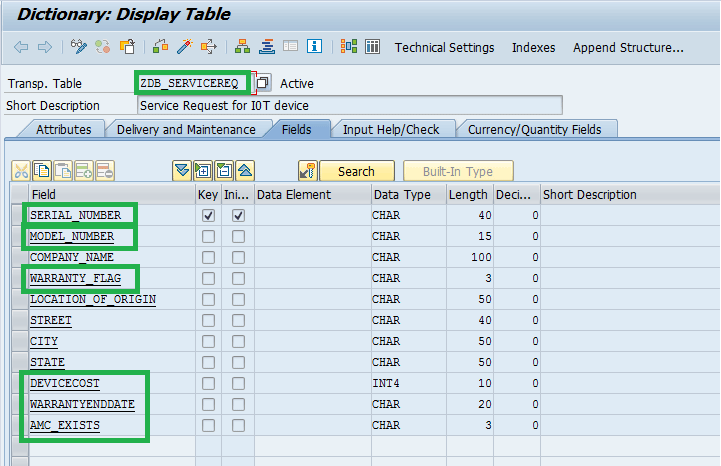Image resolution: width=721 pixels, height=466 pixels.
Task: Click the Activate magic wand icon
Action: tap(185, 47)
